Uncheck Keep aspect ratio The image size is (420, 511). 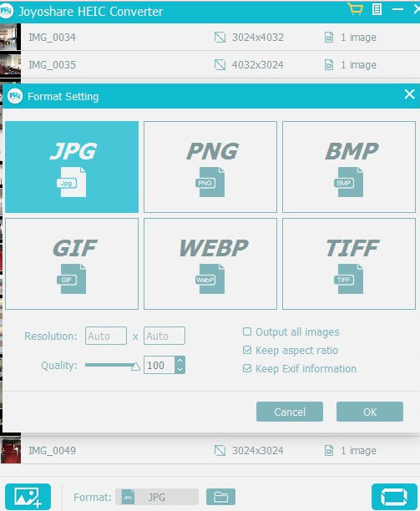pos(247,350)
